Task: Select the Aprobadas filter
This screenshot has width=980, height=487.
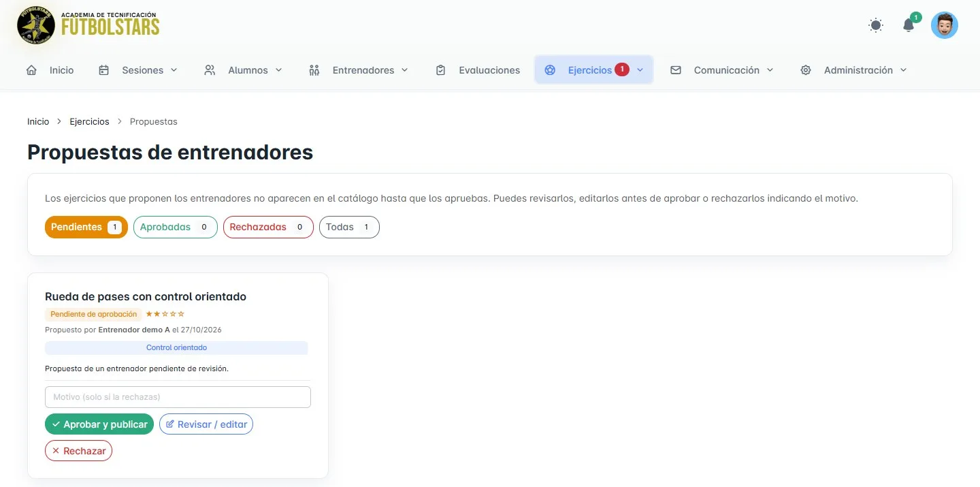Action: pyautogui.click(x=176, y=227)
